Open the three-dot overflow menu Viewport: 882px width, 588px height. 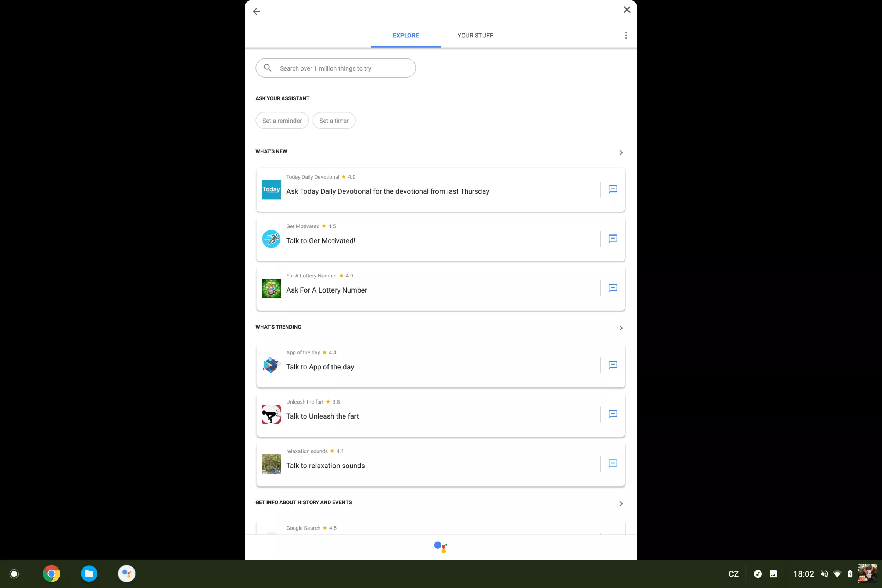(626, 35)
